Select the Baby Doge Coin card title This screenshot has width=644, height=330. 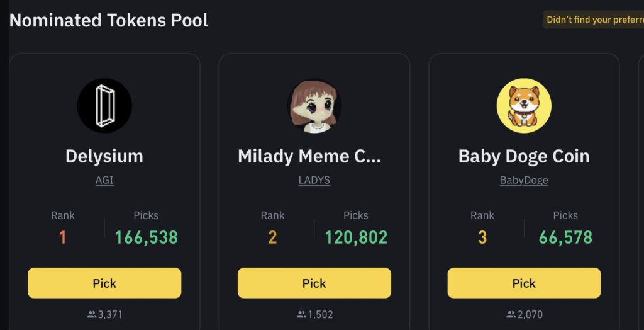click(524, 156)
